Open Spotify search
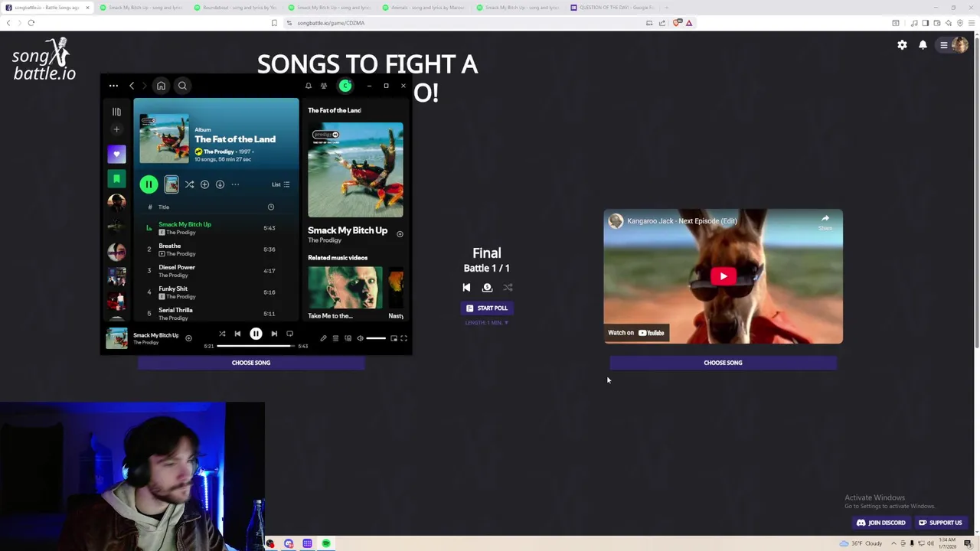980x551 pixels. tap(182, 86)
